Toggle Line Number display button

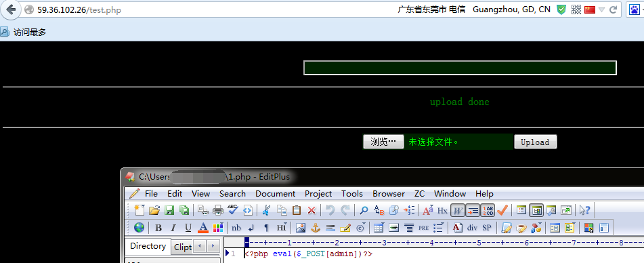coord(487,210)
